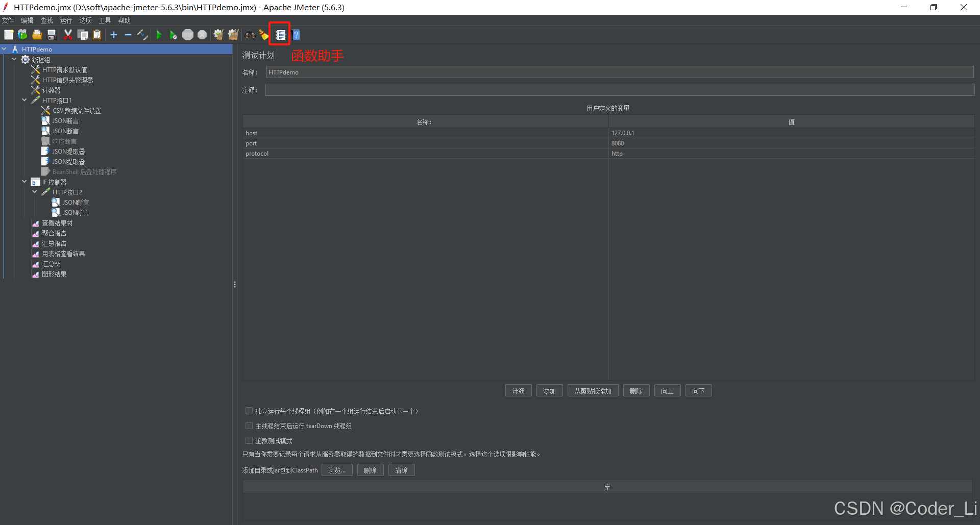Click the 值 column header
The height and width of the screenshot is (525, 980).
792,122
